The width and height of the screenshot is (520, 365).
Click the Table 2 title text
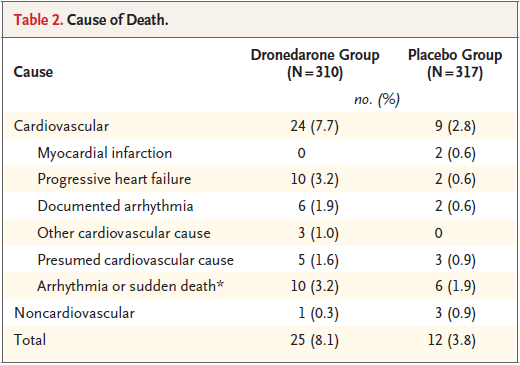point(91,20)
